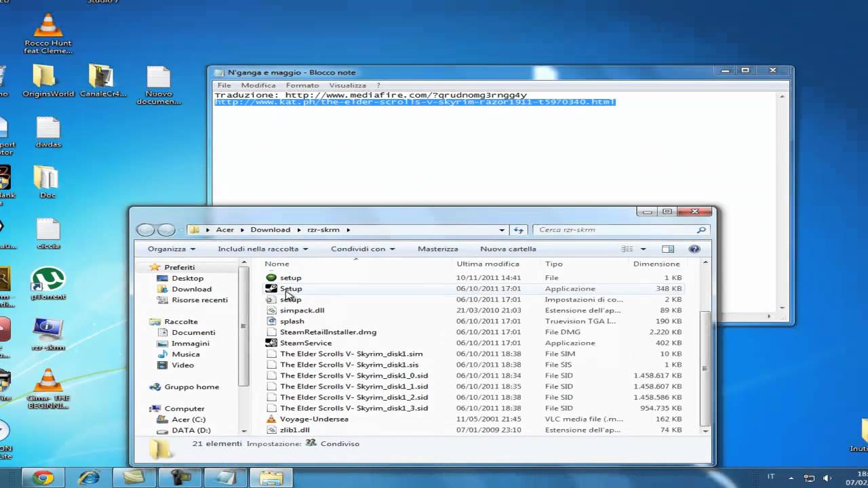
Task: Open the Condividi con dropdown
Action: [x=362, y=249]
